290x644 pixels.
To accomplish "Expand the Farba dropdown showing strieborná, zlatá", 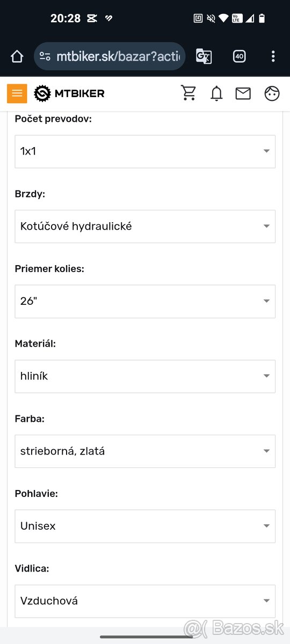I will 145,451.
